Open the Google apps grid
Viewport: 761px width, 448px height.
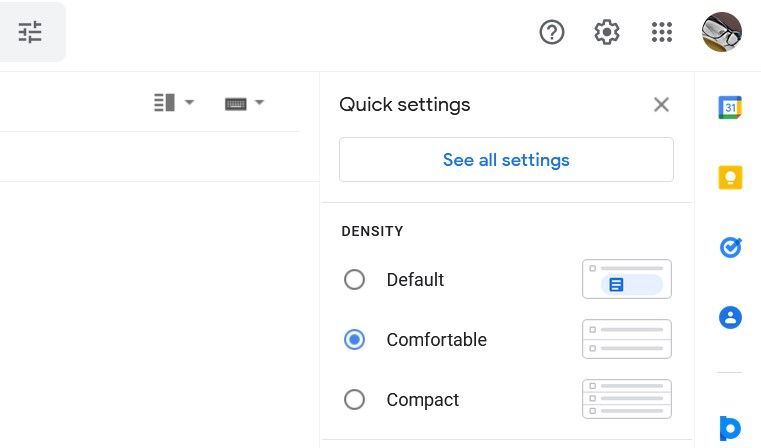(662, 32)
